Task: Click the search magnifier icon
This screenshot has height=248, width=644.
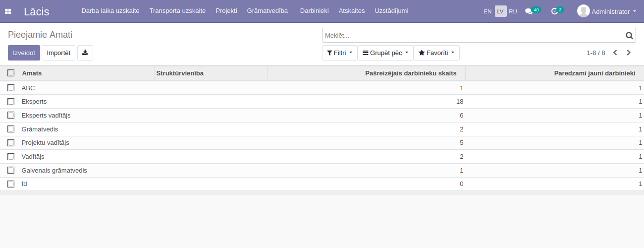Action: pyautogui.click(x=629, y=36)
